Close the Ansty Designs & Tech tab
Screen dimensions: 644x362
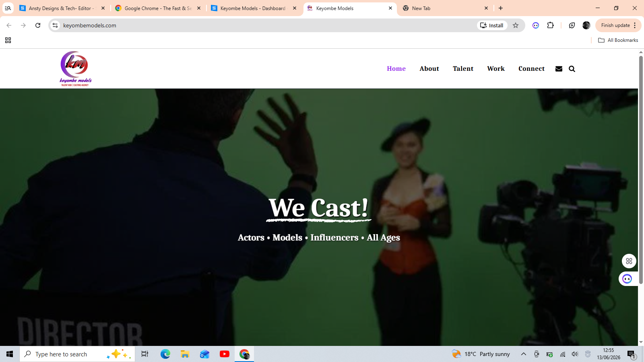pyautogui.click(x=103, y=8)
